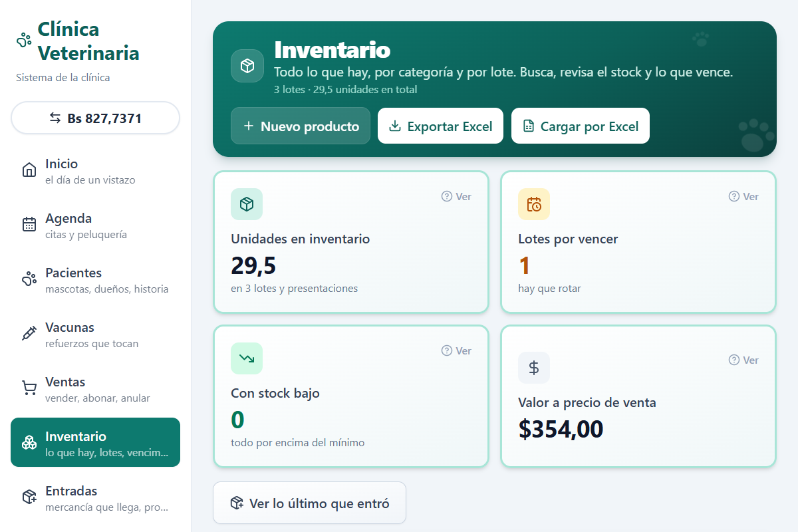
Task: Click the Nuevo producto button
Action: click(301, 126)
